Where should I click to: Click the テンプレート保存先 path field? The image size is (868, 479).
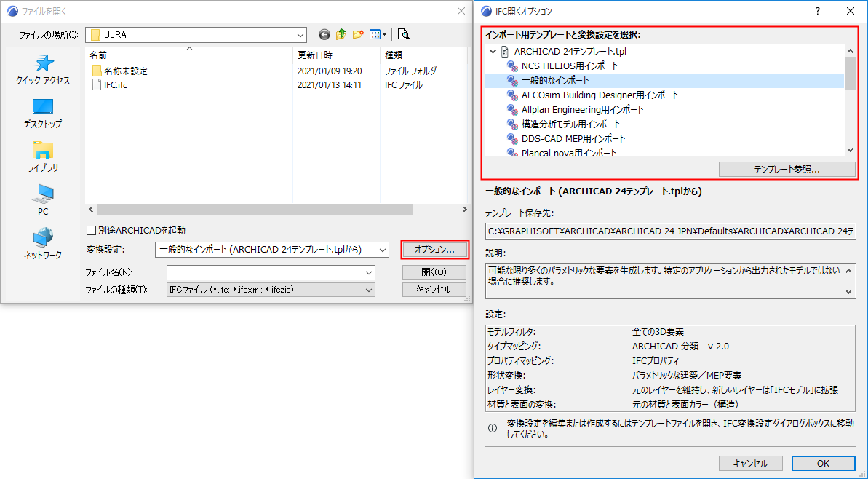[x=670, y=231]
